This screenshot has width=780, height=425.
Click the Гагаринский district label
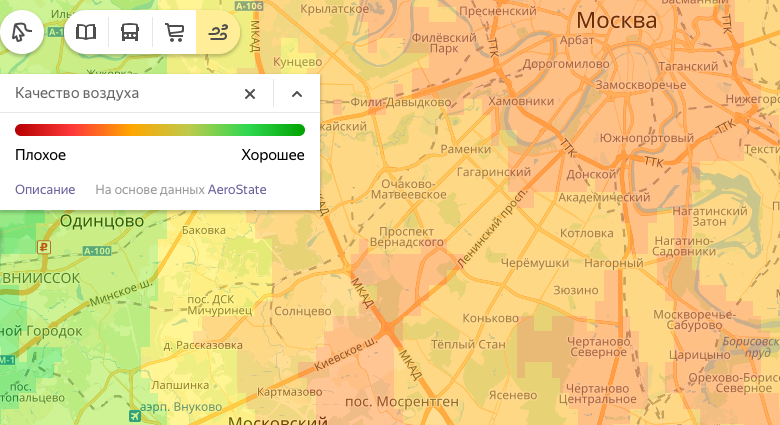[x=493, y=172]
